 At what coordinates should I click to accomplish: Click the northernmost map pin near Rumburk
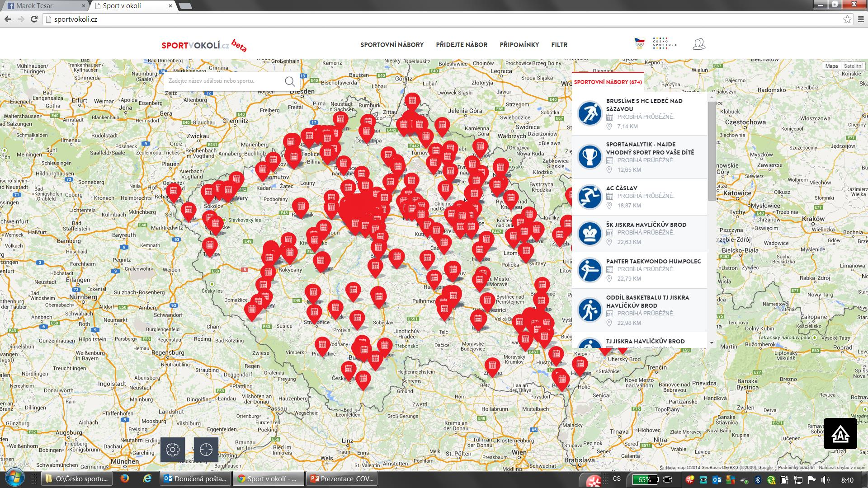(x=412, y=101)
